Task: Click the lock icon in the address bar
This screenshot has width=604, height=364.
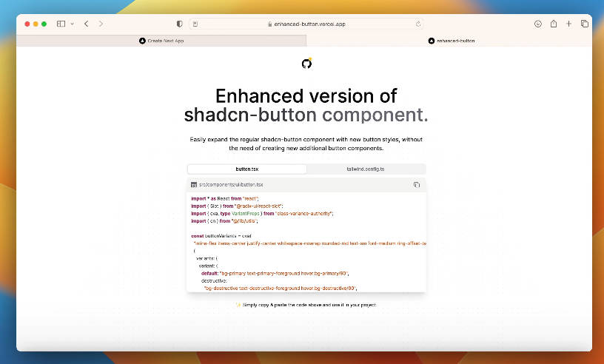Action: click(270, 24)
